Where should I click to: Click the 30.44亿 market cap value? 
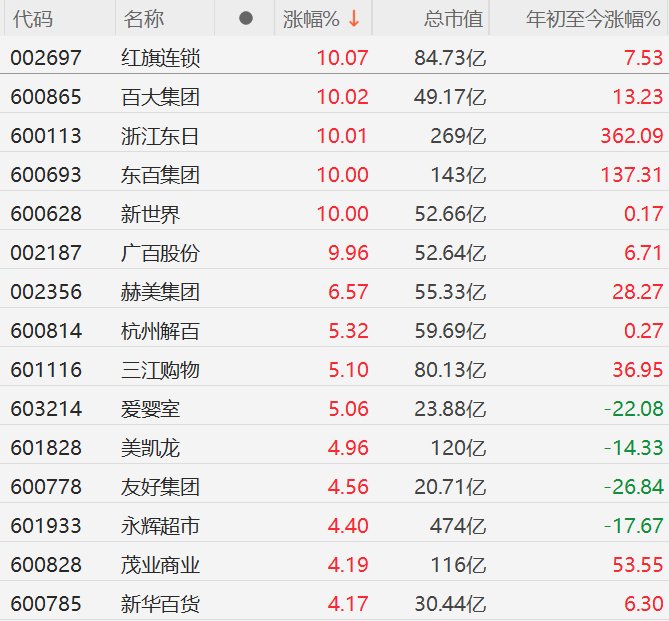click(450, 604)
